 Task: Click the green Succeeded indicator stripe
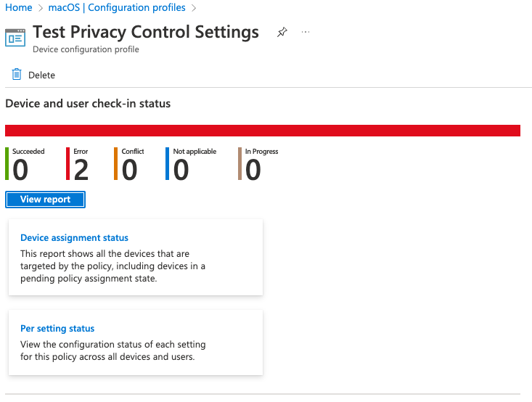[x=7, y=164]
